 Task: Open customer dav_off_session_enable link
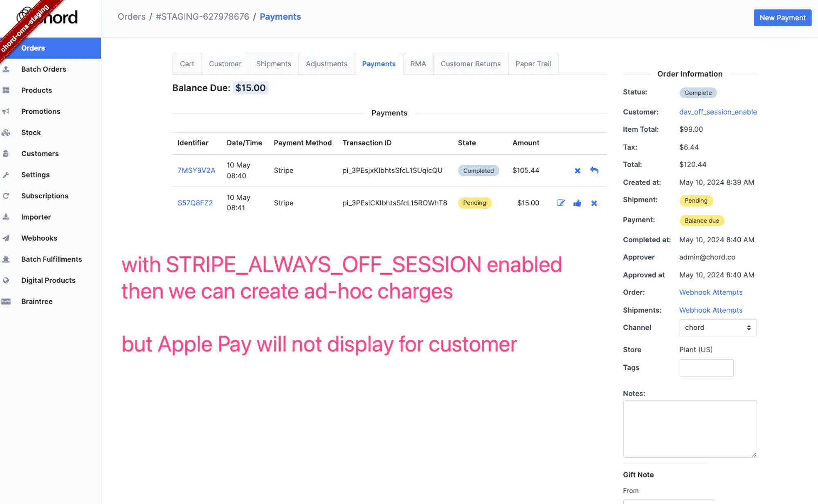click(718, 112)
